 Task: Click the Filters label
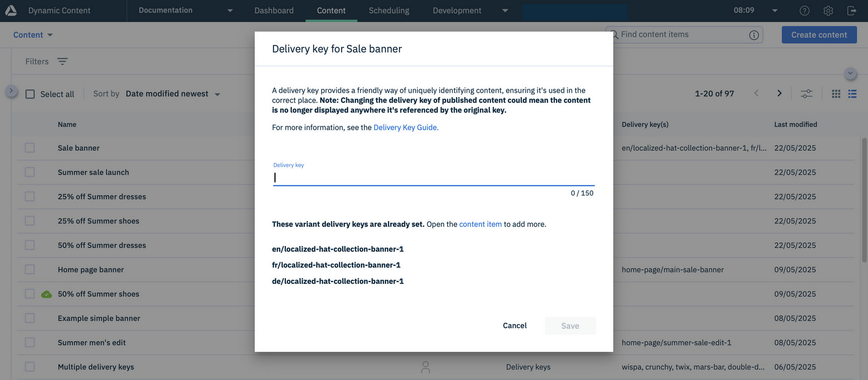tap(37, 61)
